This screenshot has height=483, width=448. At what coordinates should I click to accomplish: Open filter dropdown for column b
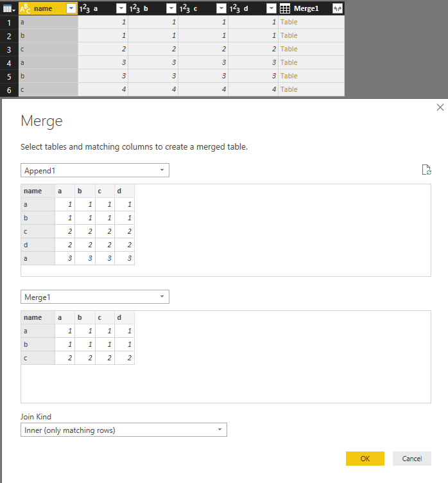171,8
